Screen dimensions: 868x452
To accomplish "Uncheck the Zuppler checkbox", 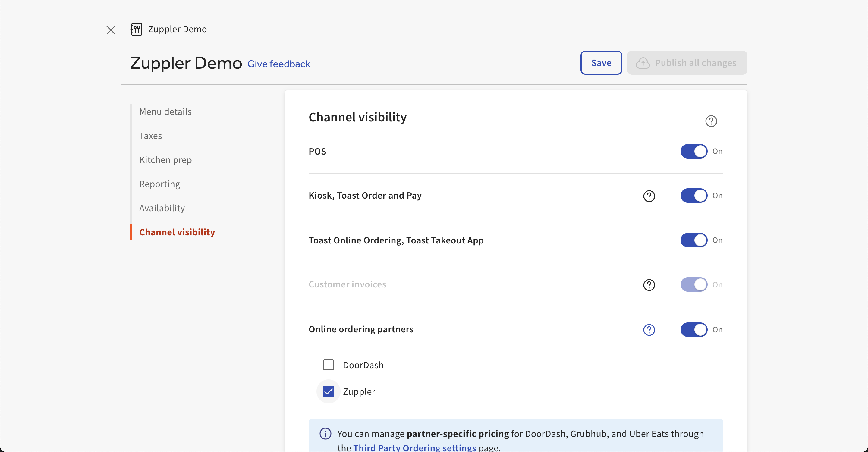I will click(328, 391).
